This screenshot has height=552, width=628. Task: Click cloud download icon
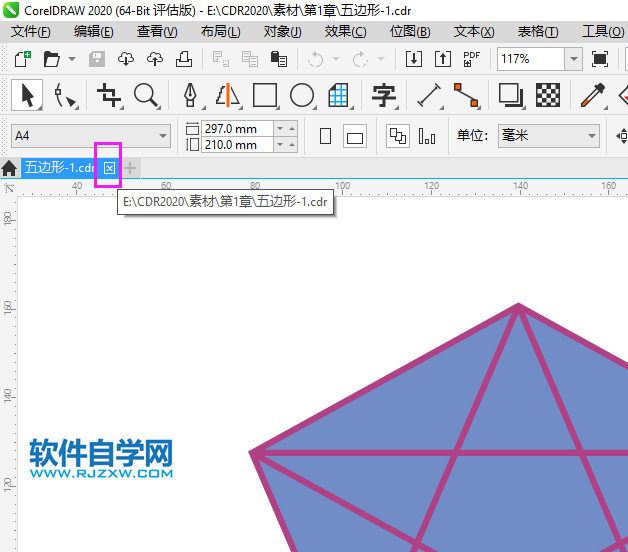126,59
